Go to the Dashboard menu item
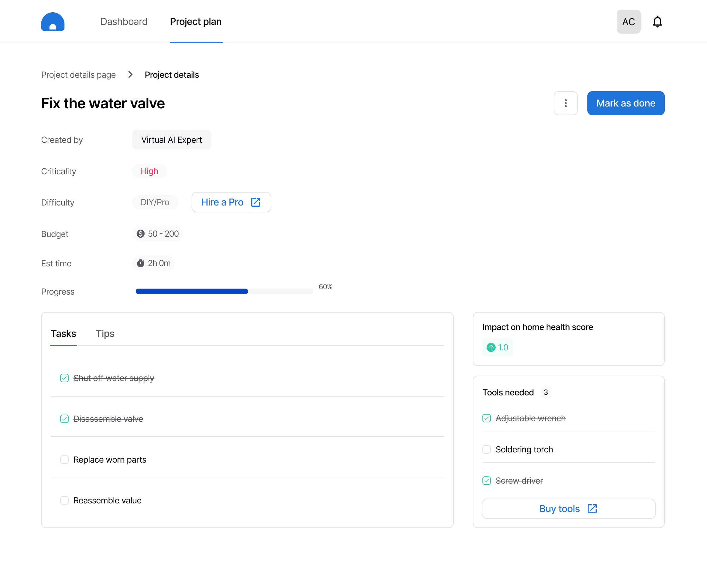707x588 pixels. pyautogui.click(x=124, y=22)
